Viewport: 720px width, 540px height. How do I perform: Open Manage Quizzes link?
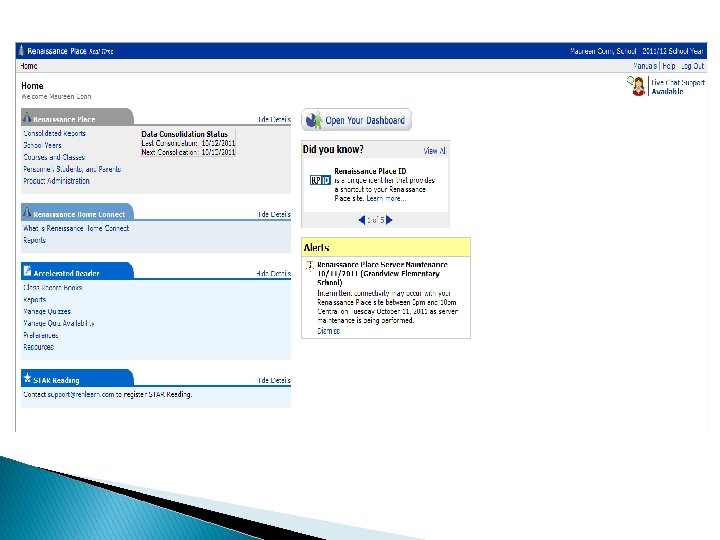(x=47, y=311)
